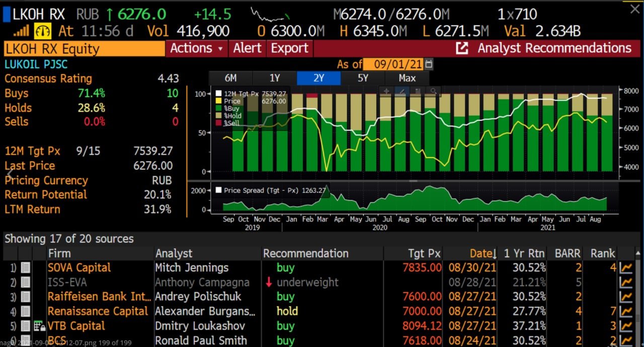Open analyst chart icon for VTB Capital row
The image size is (644, 347).
pyautogui.click(x=626, y=326)
